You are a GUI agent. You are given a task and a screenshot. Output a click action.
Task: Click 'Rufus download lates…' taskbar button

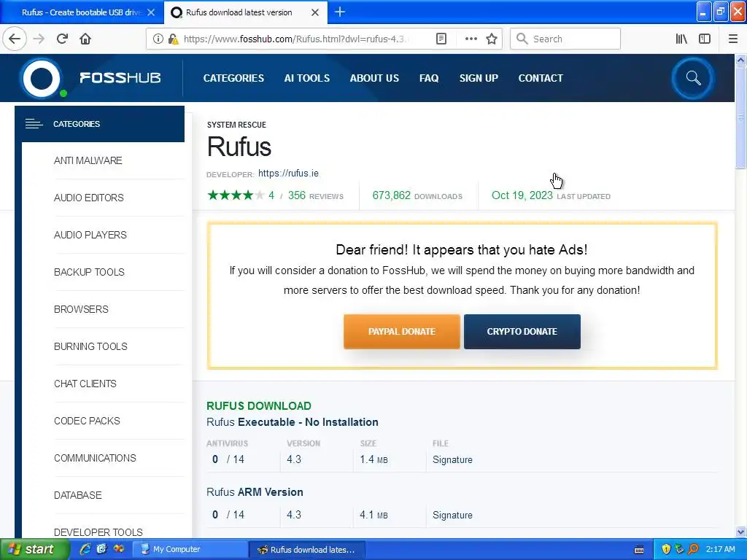click(x=307, y=550)
